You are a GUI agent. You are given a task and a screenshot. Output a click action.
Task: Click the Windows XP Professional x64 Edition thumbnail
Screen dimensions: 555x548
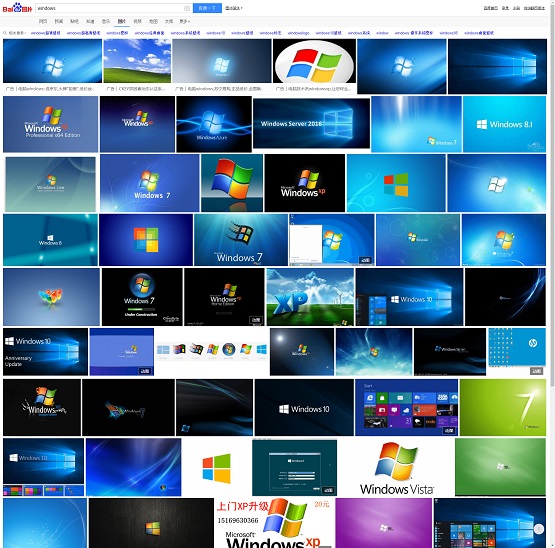[51, 124]
